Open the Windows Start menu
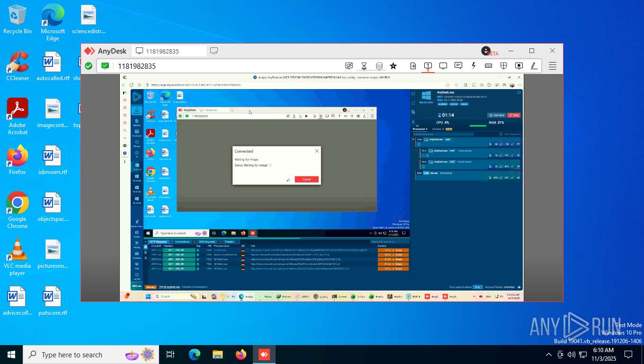 pos(11,355)
